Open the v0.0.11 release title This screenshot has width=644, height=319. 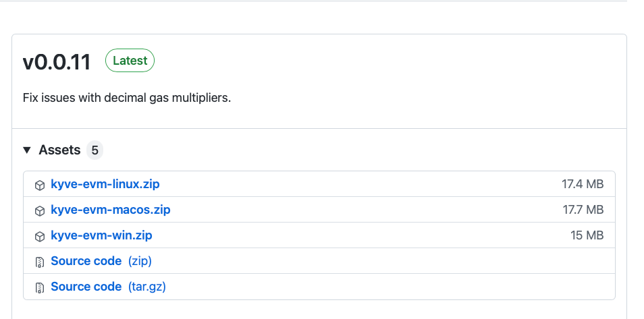57,62
